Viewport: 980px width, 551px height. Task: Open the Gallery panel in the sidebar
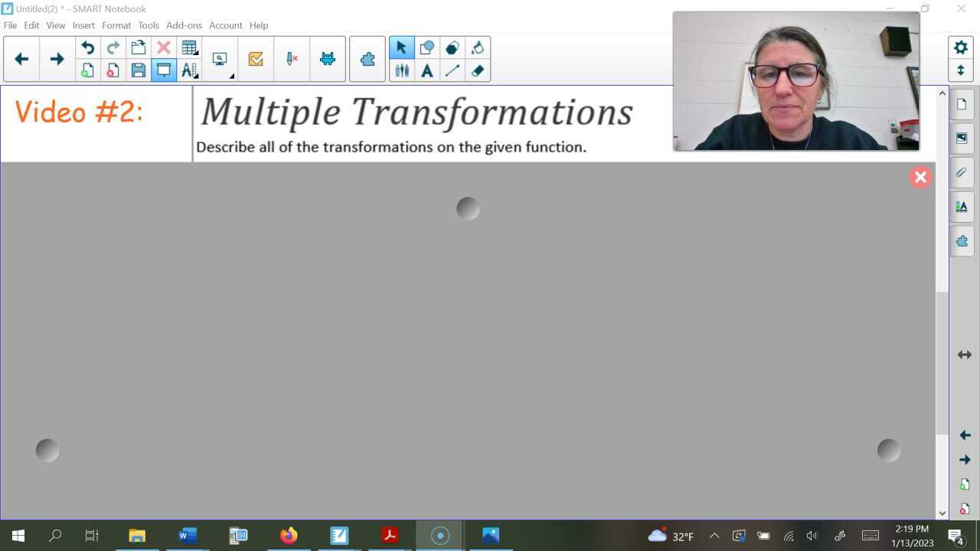(x=962, y=138)
